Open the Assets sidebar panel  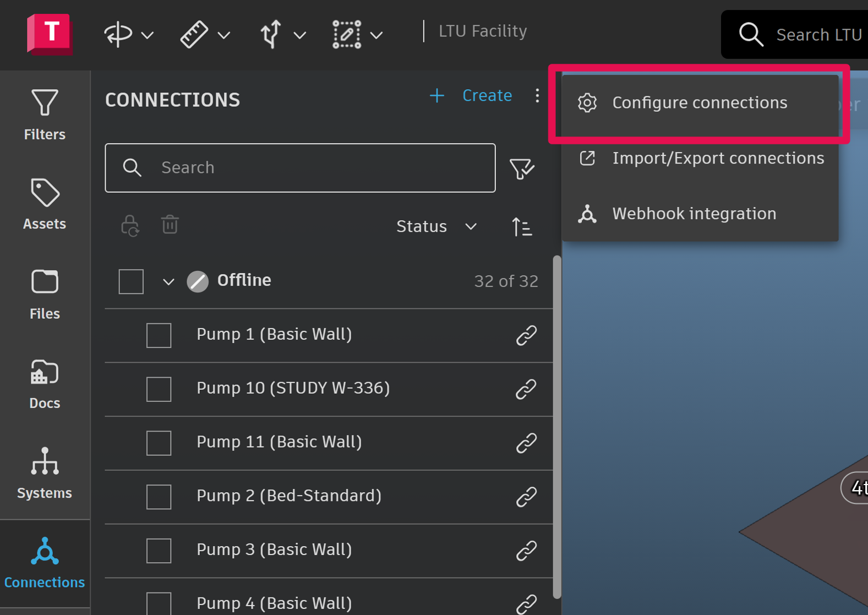click(x=45, y=204)
